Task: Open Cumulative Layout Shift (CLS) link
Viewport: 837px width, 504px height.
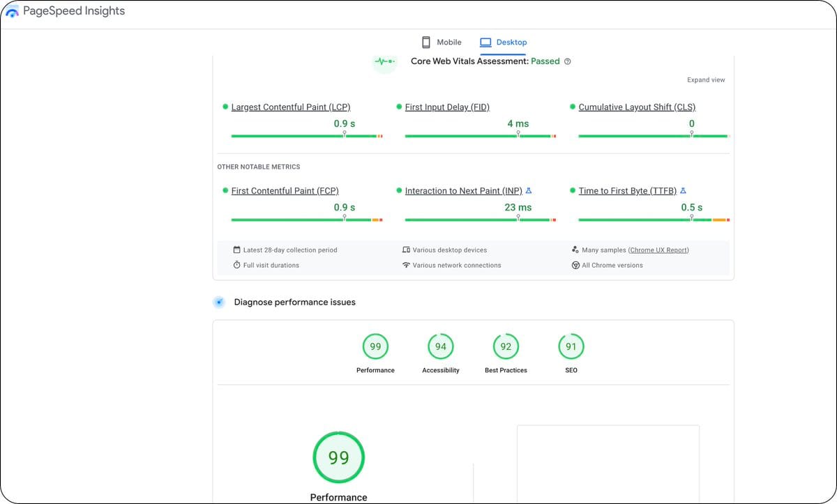Action: [637, 107]
